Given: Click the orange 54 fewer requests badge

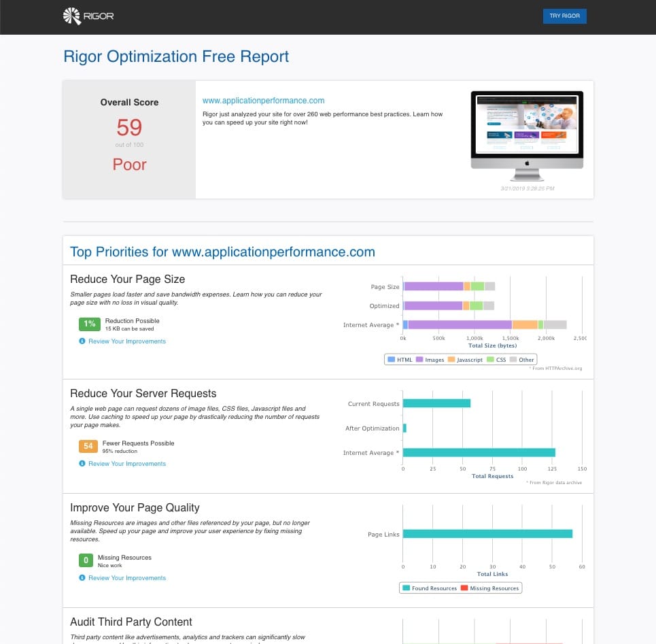Looking at the screenshot, I should tap(88, 446).
